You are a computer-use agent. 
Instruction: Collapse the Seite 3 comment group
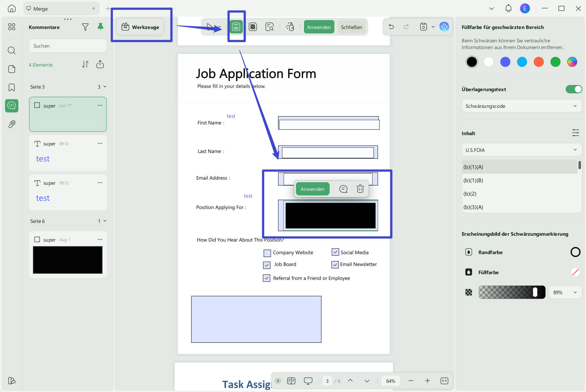pyautogui.click(x=105, y=87)
